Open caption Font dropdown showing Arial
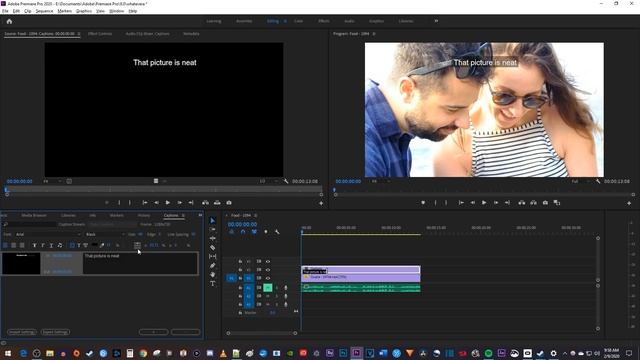The image size is (640, 360). pyautogui.click(x=48, y=234)
